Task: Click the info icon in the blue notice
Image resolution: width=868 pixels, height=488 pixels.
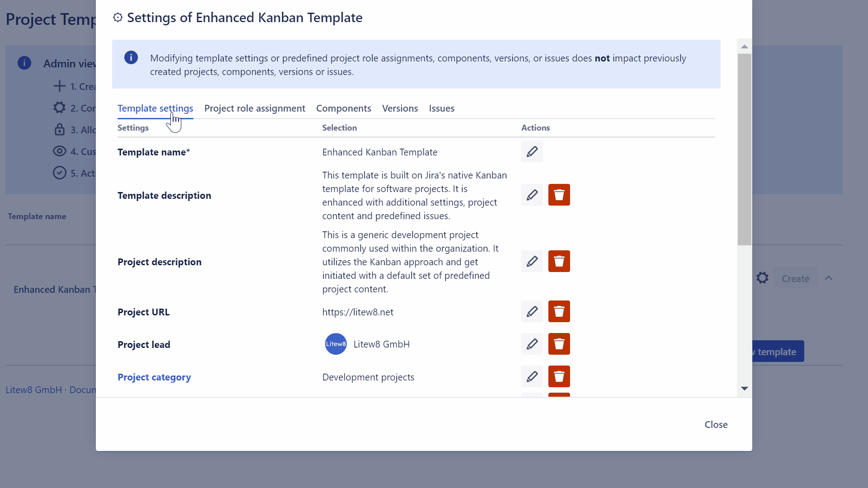Action: point(131,57)
